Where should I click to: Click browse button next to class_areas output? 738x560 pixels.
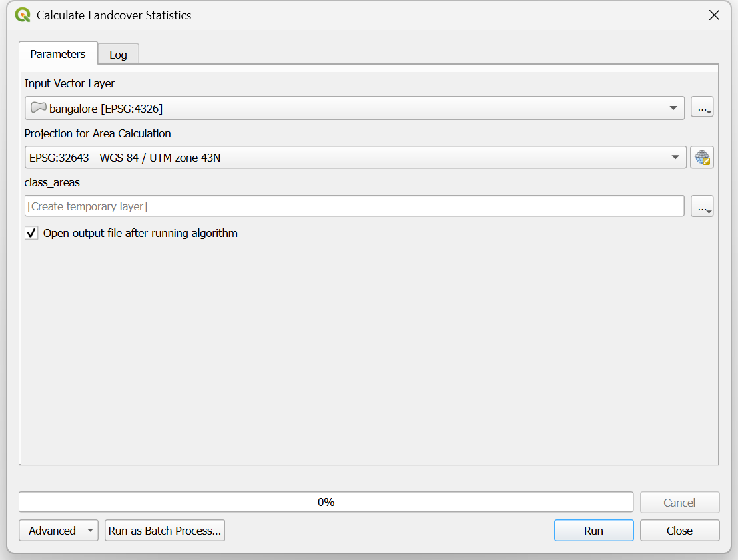(702, 206)
